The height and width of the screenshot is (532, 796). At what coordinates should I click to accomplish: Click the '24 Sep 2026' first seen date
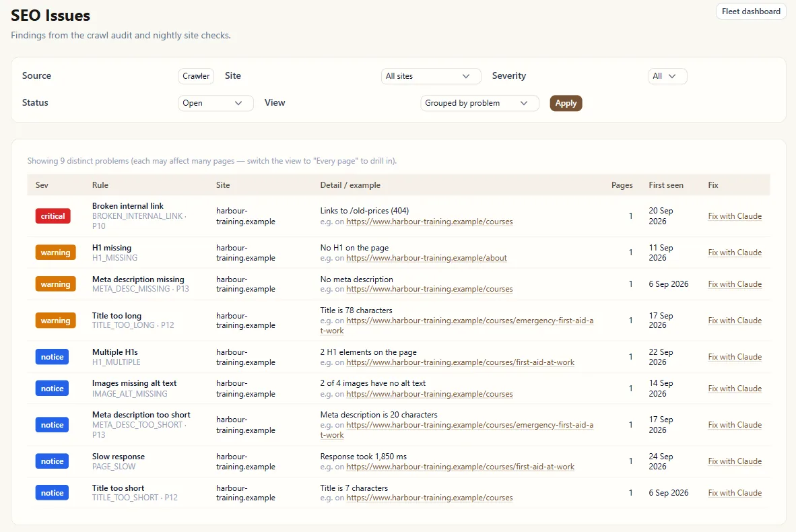click(661, 461)
